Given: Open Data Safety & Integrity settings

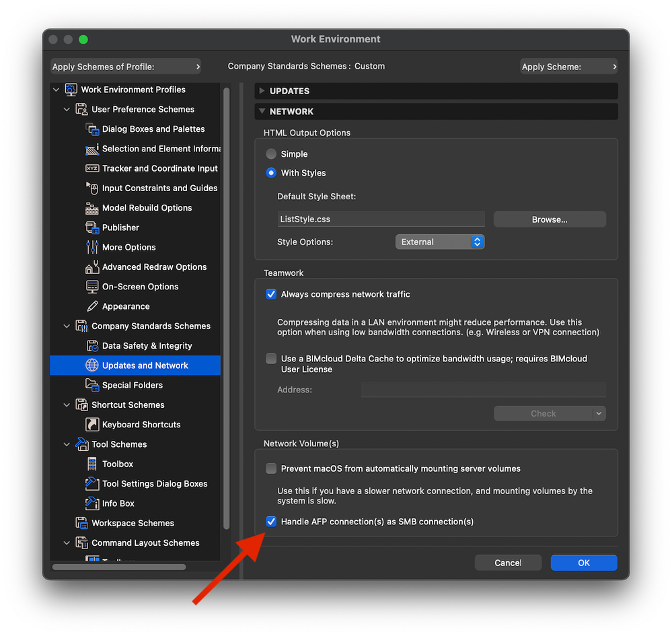Looking at the screenshot, I should click(147, 346).
